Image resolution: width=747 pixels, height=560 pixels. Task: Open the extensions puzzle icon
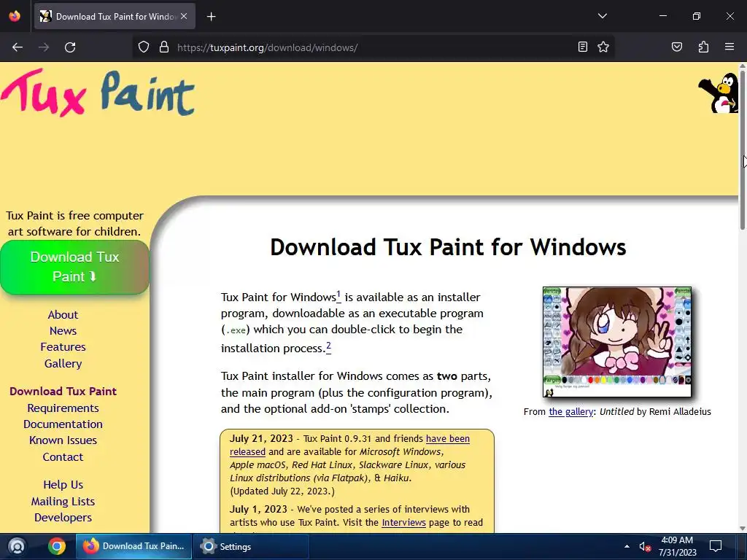click(x=703, y=47)
